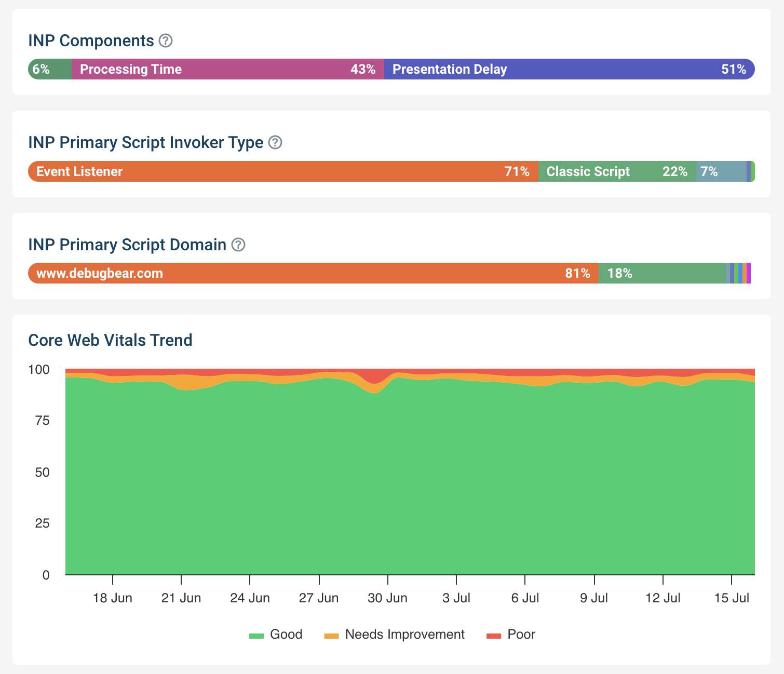Image resolution: width=784 pixels, height=674 pixels.
Task: Click help icon next to INP Primary Script Invoker Type
Action: 275,142
